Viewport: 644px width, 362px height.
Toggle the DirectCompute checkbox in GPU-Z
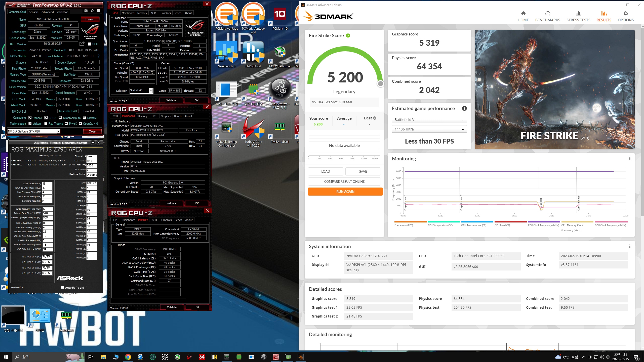[x=60, y=118]
